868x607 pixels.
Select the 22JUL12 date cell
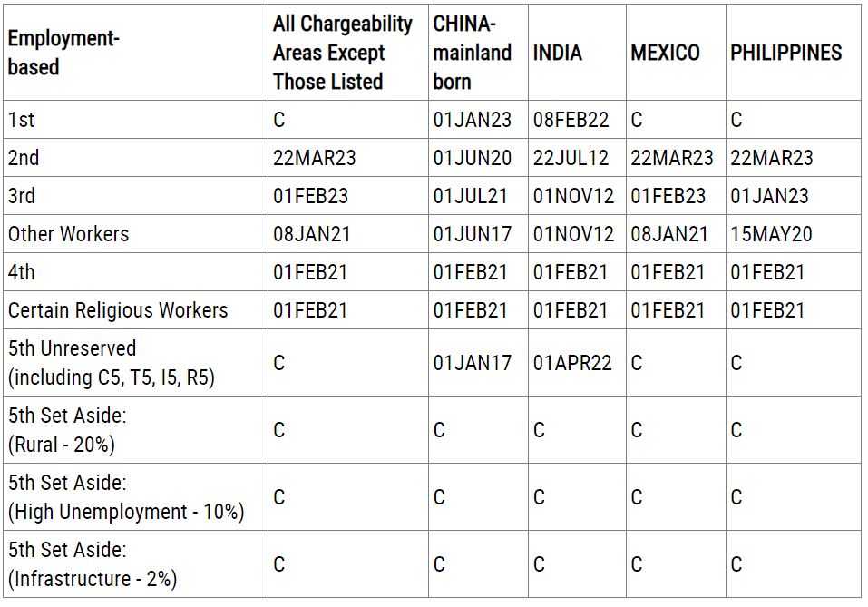(x=571, y=158)
